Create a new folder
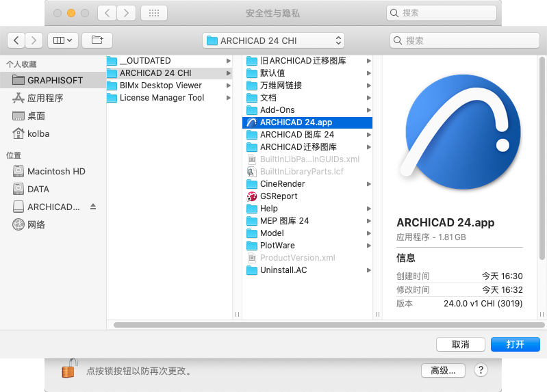The height and width of the screenshot is (392, 547). pos(97,40)
